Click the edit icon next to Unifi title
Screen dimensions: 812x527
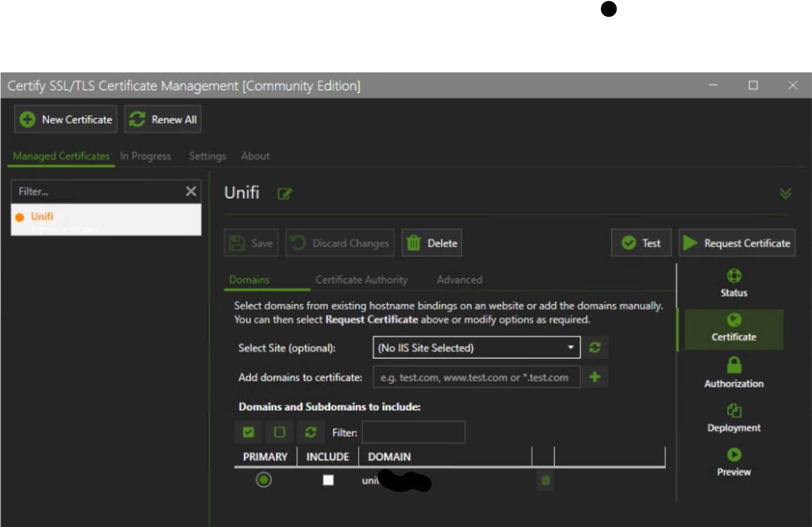(x=285, y=194)
